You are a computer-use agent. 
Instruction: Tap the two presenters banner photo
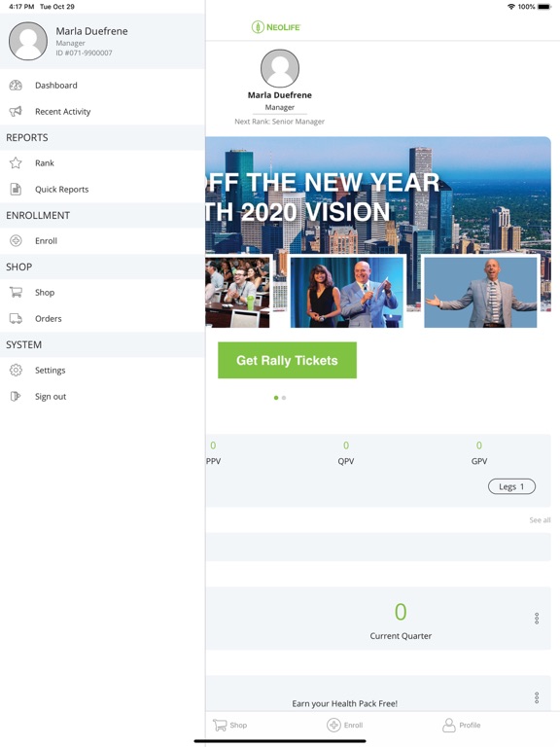(x=347, y=293)
